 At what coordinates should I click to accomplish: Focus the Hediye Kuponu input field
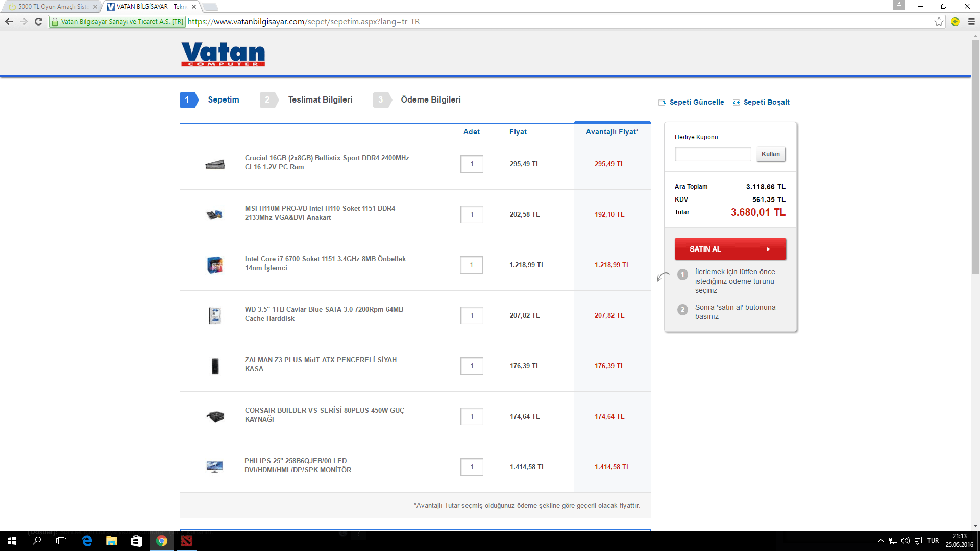pyautogui.click(x=713, y=154)
